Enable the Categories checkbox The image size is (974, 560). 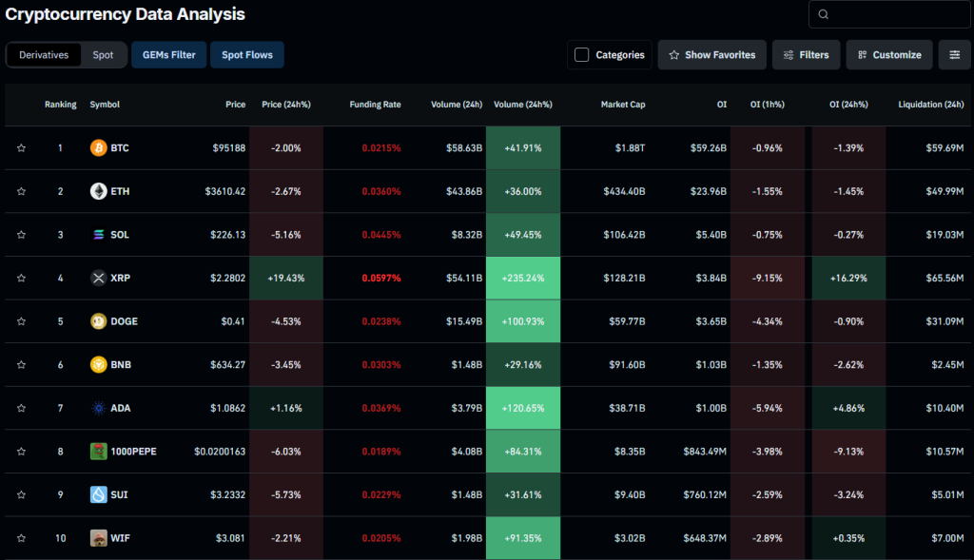tap(582, 55)
